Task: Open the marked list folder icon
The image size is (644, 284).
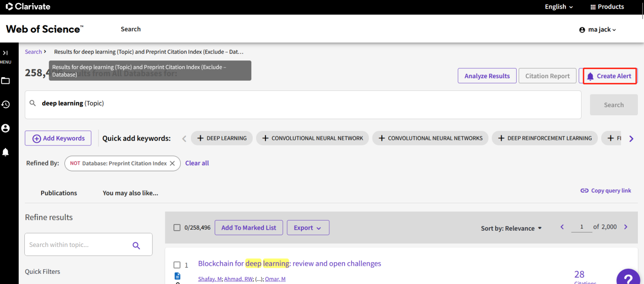Action: (6, 81)
